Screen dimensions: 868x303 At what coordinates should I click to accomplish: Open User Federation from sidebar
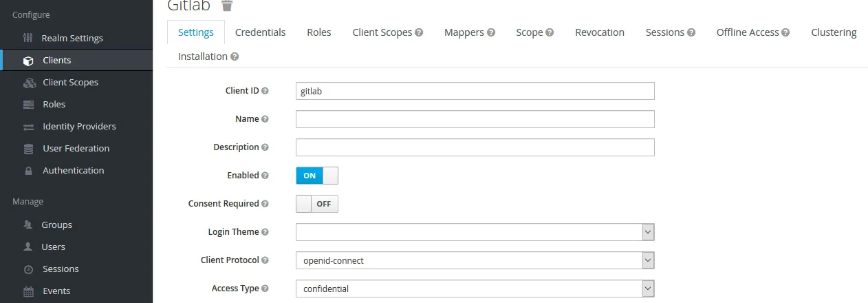(76, 149)
